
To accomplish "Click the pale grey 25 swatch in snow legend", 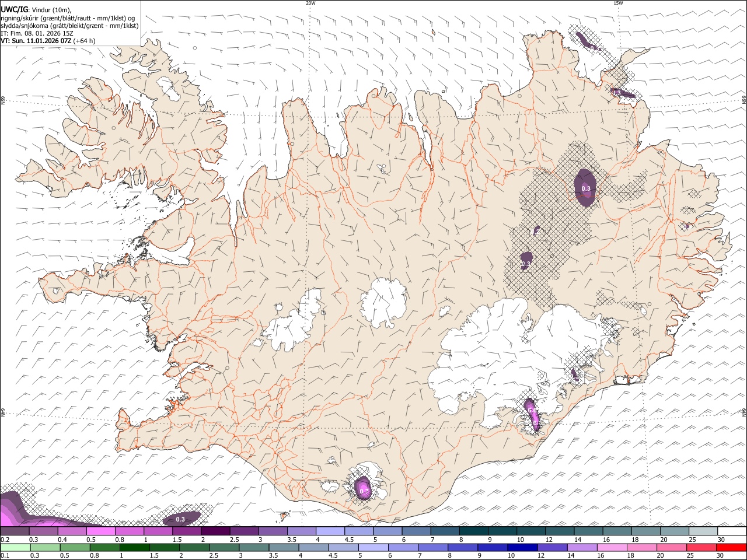I will (703, 531).
